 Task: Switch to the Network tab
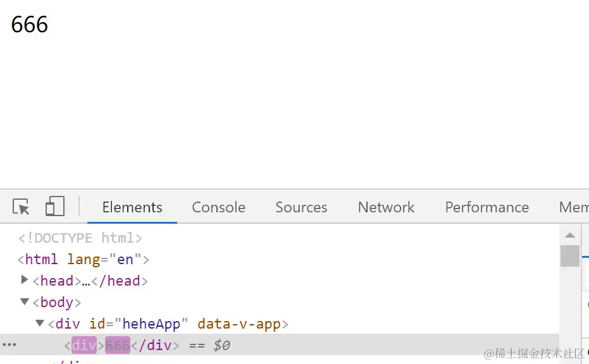click(386, 207)
